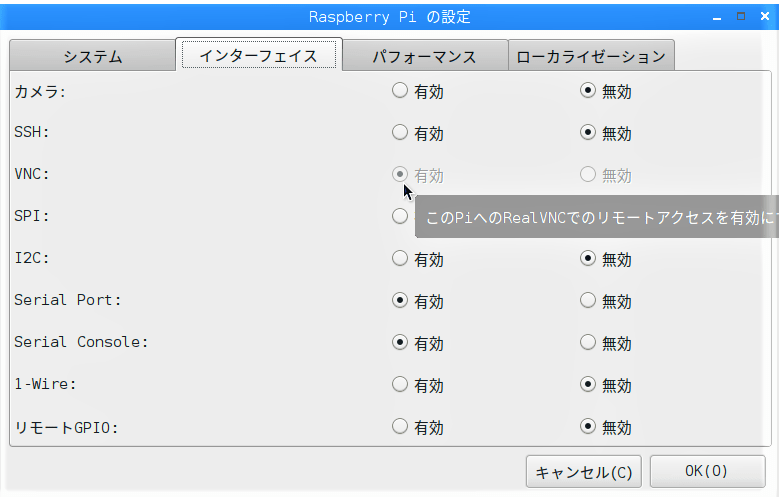Select 有効 for Serial Port
The width and height of the screenshot is (779, 501).
coord(400,300)
